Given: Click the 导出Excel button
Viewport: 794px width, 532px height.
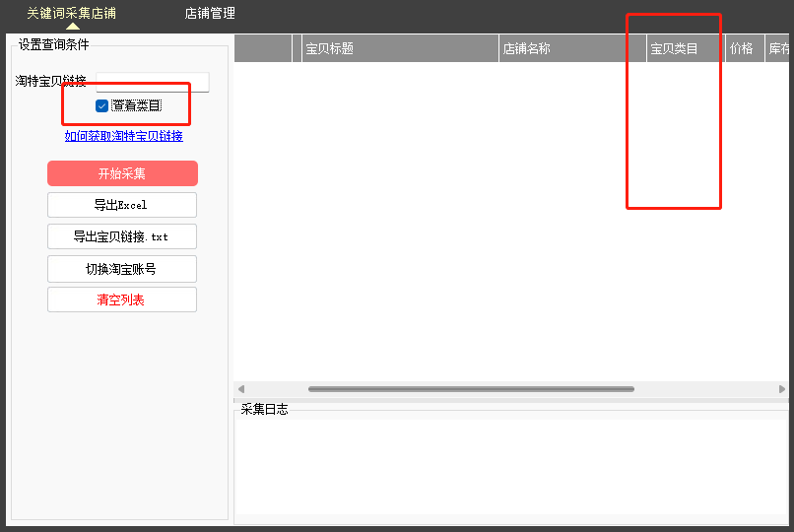Looking at the screenshot, I should point(122,205).
